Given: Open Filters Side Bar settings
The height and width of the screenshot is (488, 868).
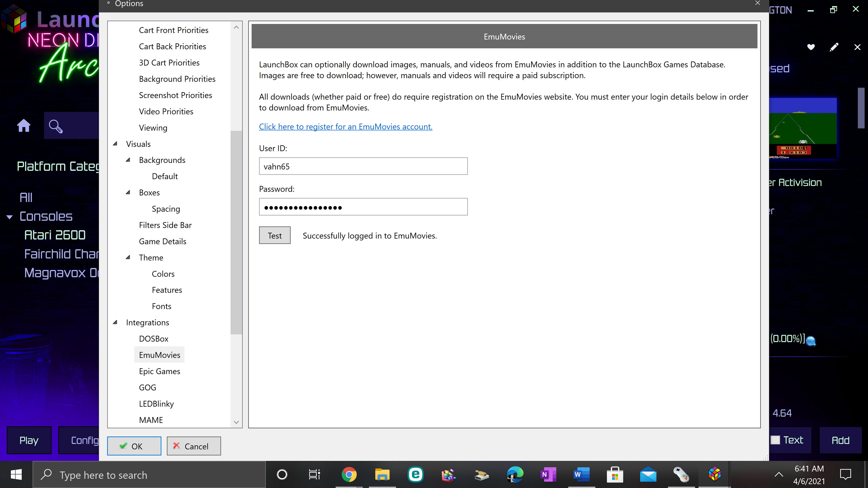Looking at the screenshot, I should (x=165, y=225).
